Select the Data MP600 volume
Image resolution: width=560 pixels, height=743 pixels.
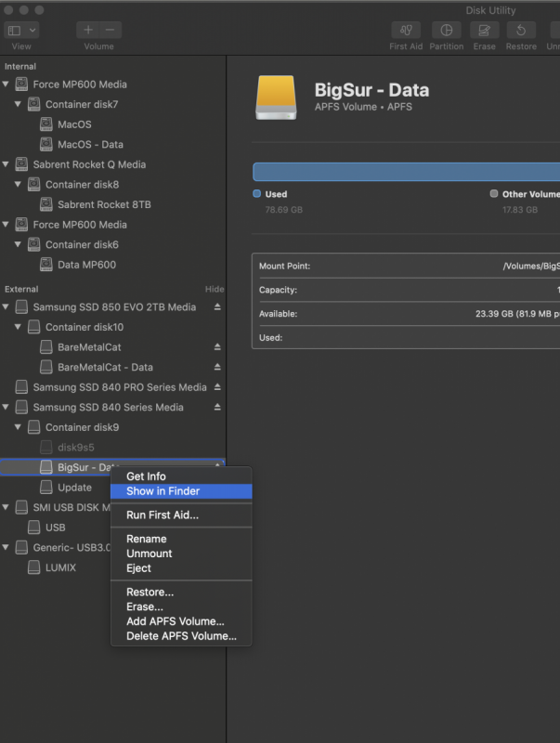86,265
